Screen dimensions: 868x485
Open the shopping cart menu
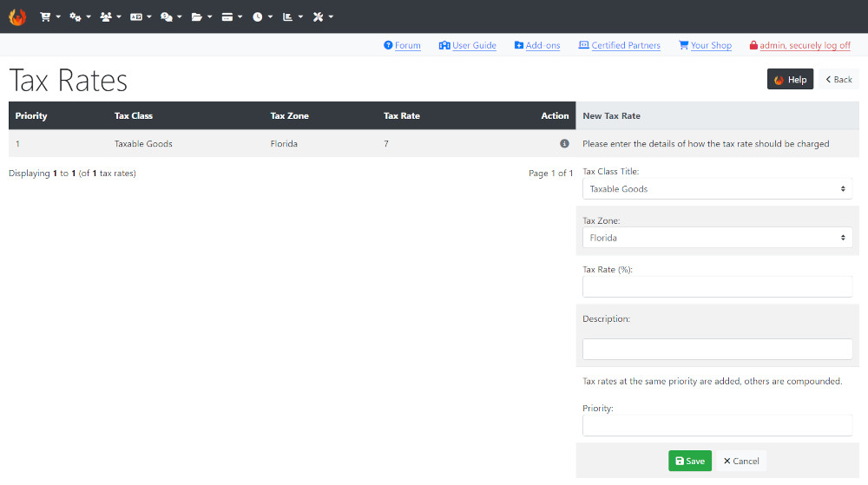pyautogui.click(x=49, y=17)
